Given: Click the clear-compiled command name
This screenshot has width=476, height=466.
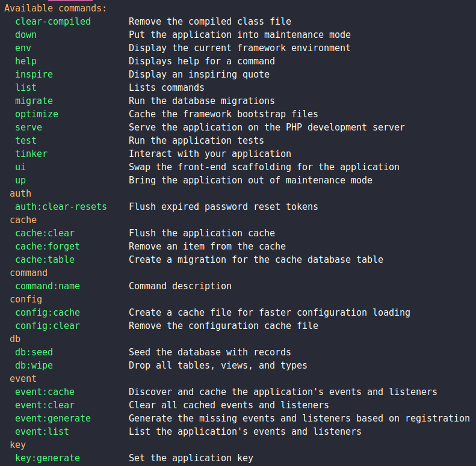Looking at the screenshot, I should [x=53, y=22].
